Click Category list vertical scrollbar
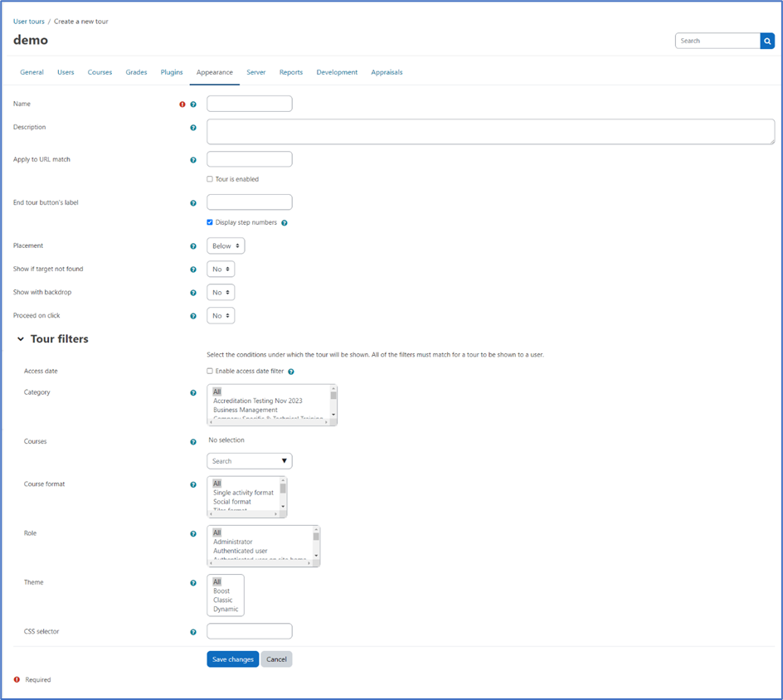The image size is (783, 700). coord(333,402)
